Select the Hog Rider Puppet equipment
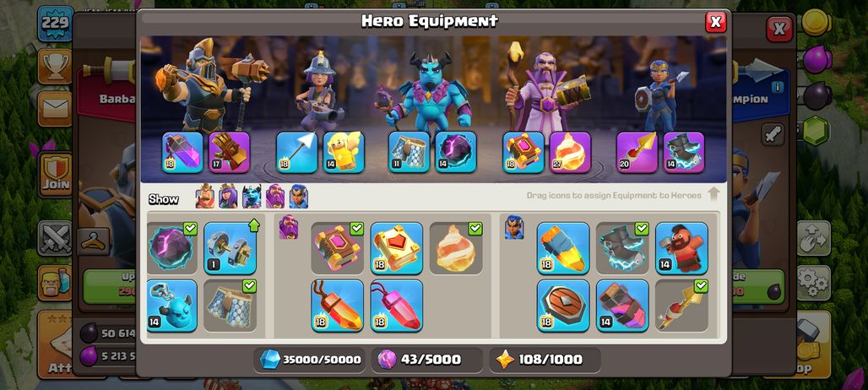 [x=681, y=248]
